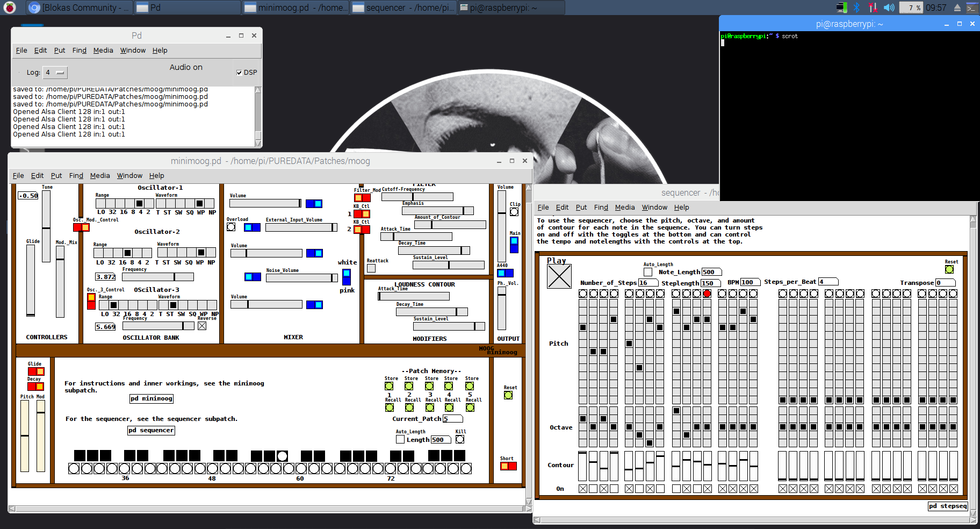Click the Pd console vertical scrollbar
The image size is (980, 529).
(x=258, y=116)
